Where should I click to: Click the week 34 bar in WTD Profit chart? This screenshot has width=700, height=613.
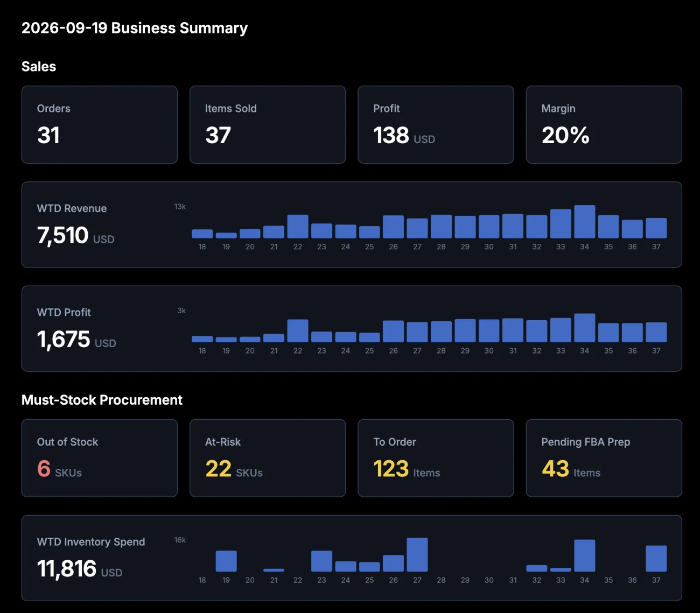point(585,328)
